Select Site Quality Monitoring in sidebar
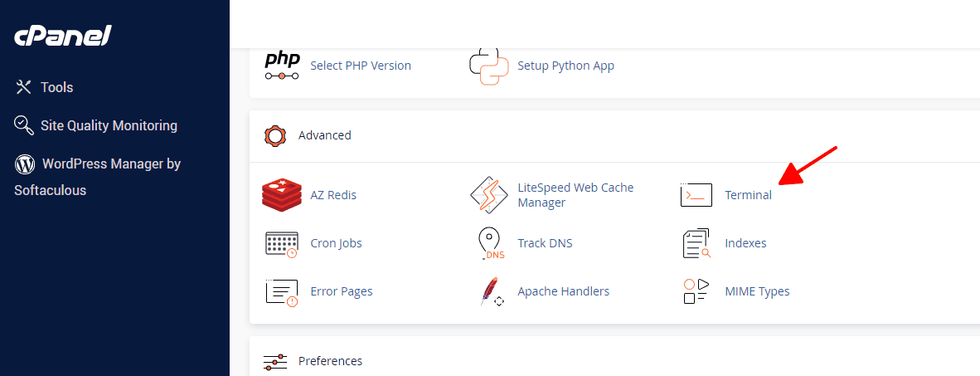The width and height of the screenshot is (980, 376). click(x=109, y=125)
